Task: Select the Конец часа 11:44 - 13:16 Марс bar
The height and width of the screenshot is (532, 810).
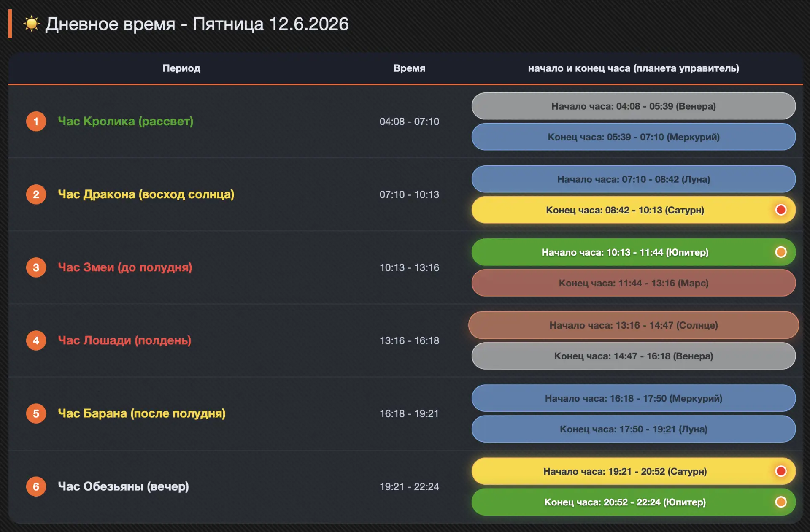Action: (634, 283)
